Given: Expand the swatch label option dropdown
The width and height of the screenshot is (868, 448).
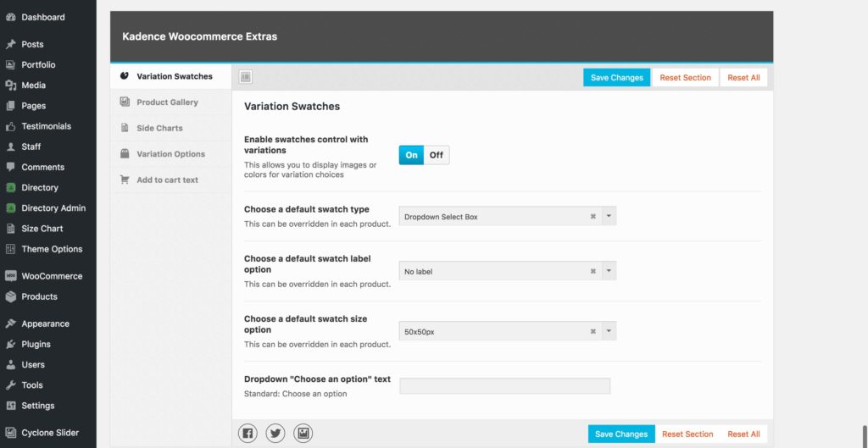Looking at the screenshot, I should [x=609, y=272].
